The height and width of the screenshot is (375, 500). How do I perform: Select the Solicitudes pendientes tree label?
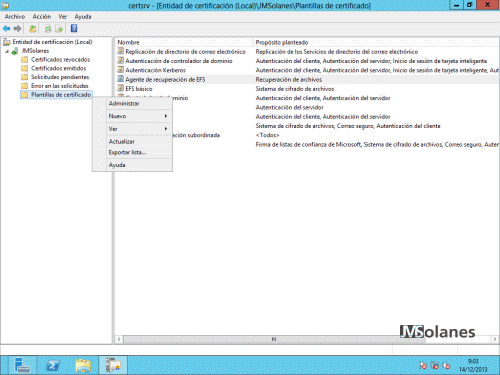pos(60,77)
